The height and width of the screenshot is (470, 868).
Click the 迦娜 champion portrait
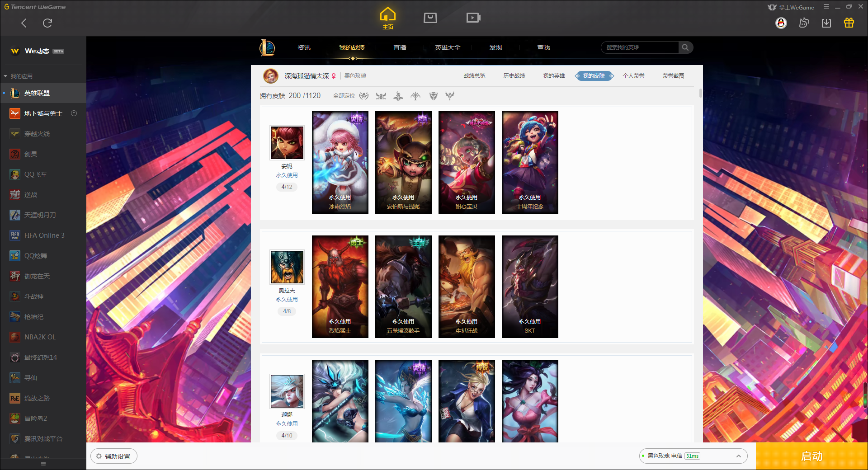click(287, 391)
